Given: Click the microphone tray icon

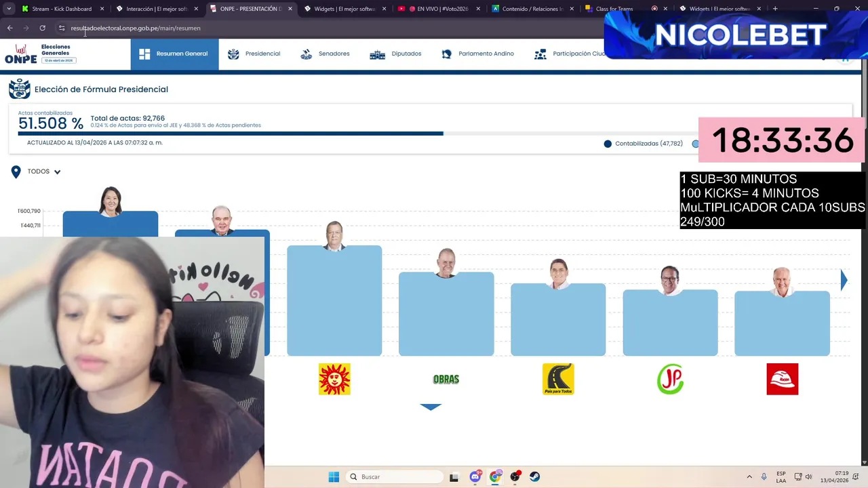Looking at the screenshot, I should 764,477.
